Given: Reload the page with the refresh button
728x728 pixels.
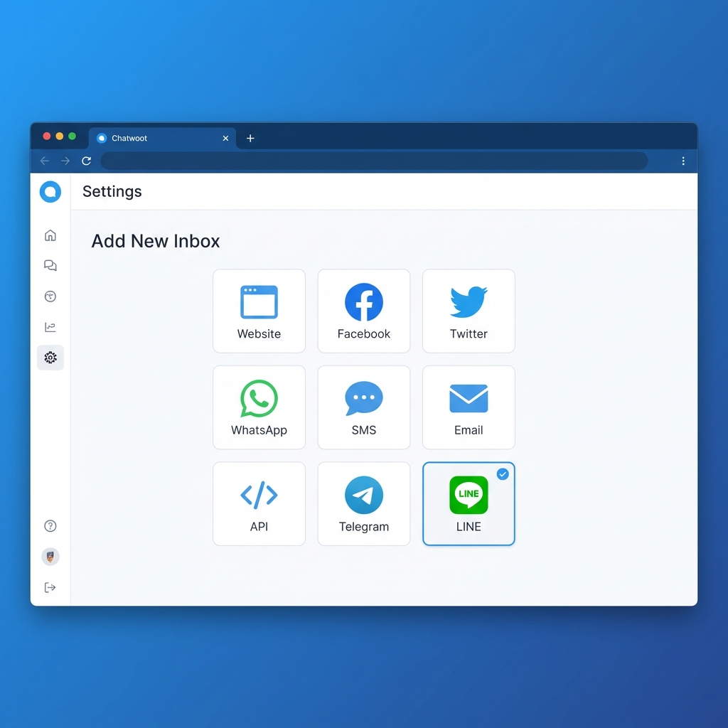Looking at the screenshot, I should (86, 161).
